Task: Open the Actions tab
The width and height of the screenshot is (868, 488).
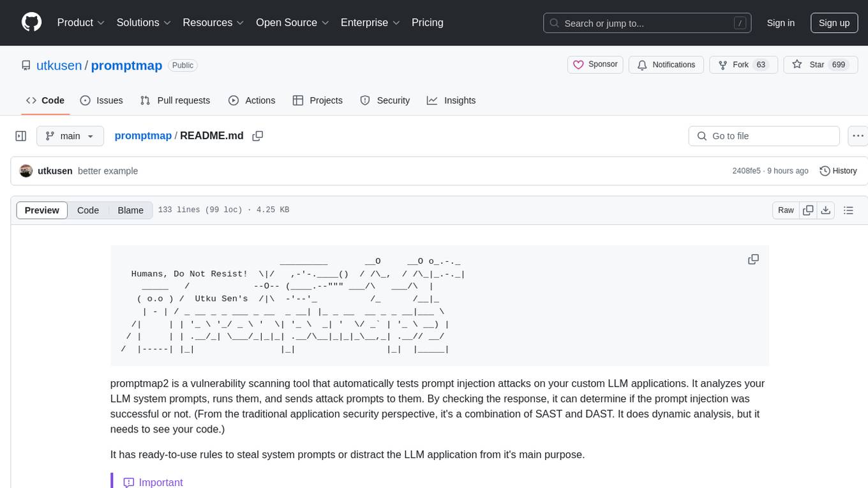Action: click(x=251, y=100)
